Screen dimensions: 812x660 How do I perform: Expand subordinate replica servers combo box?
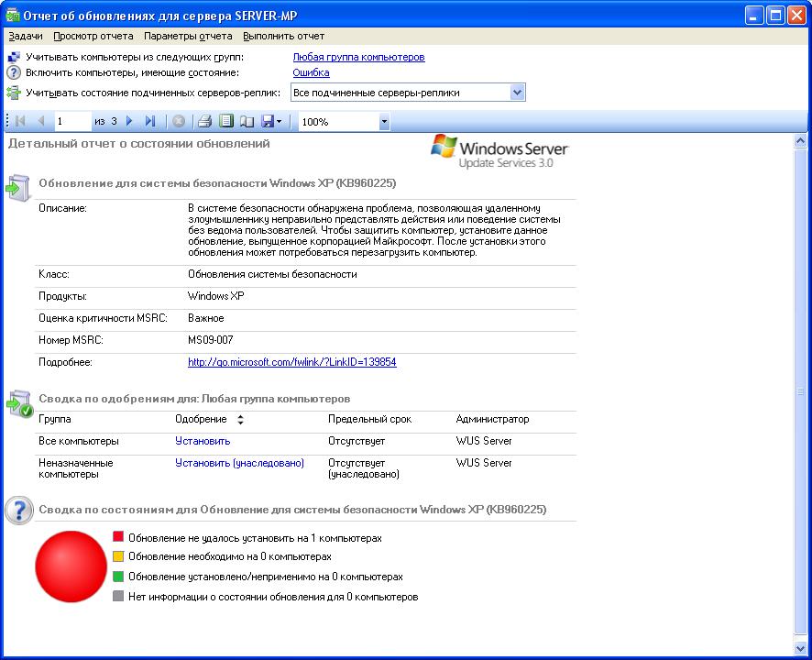pyautogui.click(x=517, y=93)
